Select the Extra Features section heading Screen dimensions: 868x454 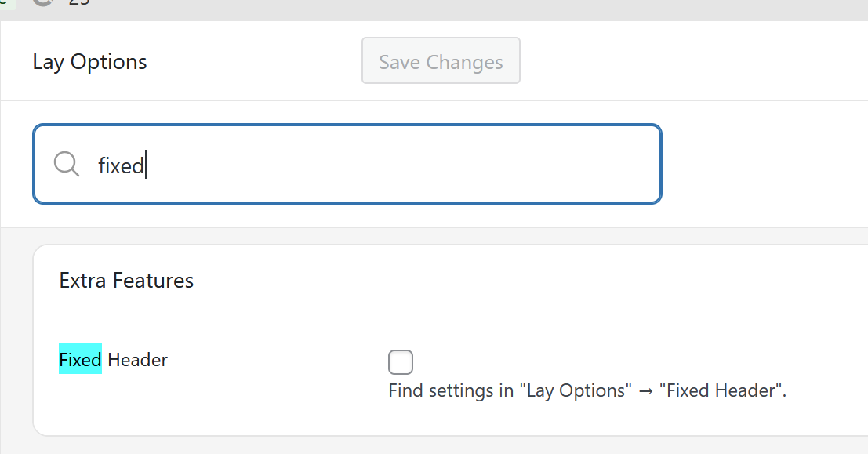(x=126, y=280)
